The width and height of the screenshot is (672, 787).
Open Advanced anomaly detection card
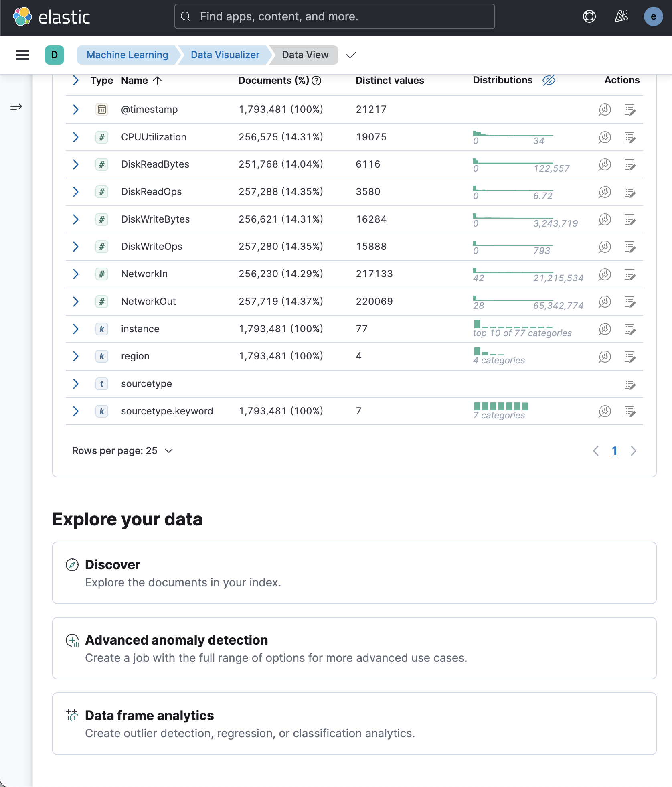pyautogui.click(x=354, y=648)
